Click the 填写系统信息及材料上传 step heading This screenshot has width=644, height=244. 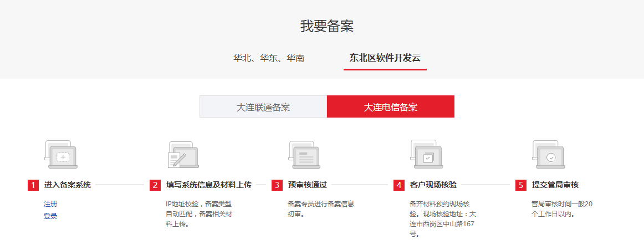pyautogui.click(x=208, y=185)
